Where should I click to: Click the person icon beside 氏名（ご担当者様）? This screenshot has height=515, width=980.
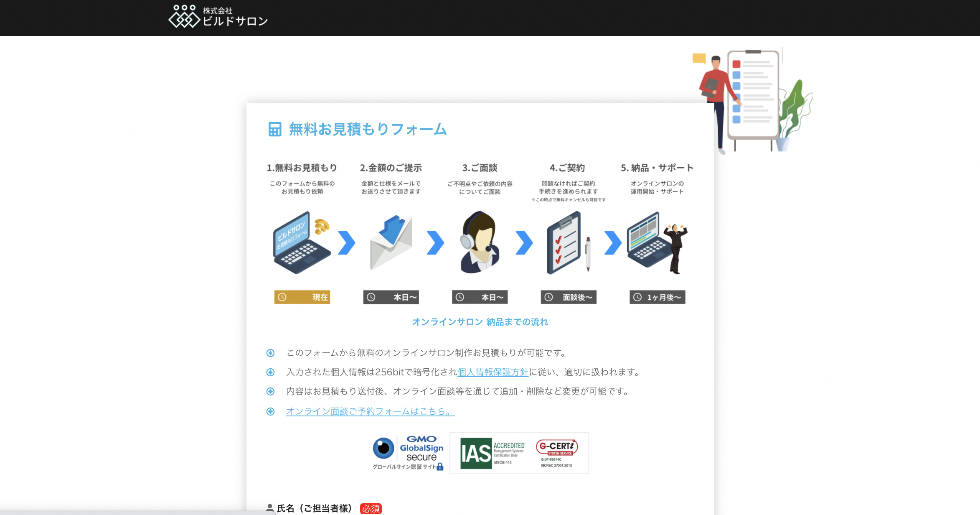coord(269,507)
